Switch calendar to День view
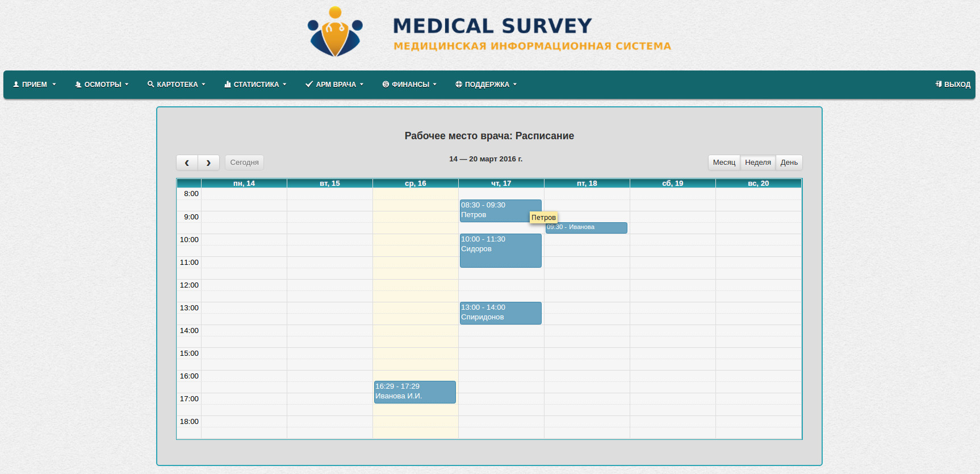 (x=789, y=163)
